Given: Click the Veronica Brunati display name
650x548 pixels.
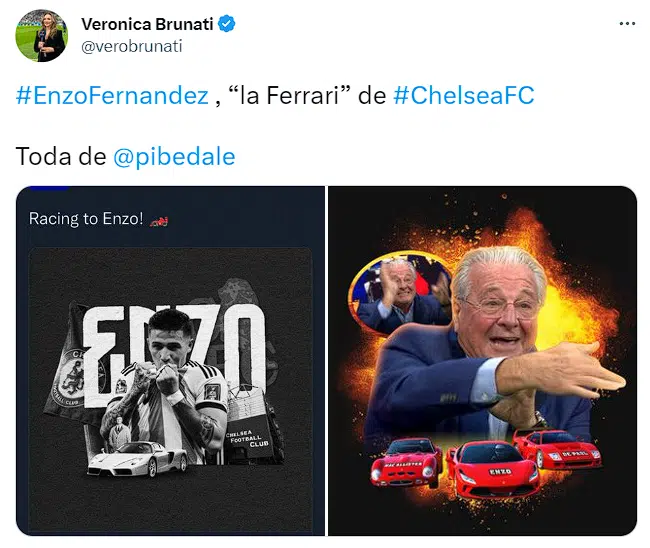Looking at the screenshot, I should click(x=147, y=24).
